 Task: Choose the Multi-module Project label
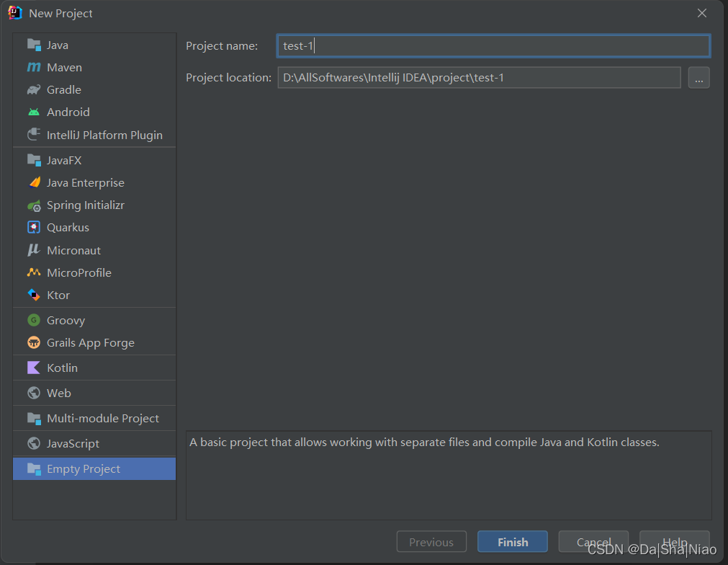(103, 419)
